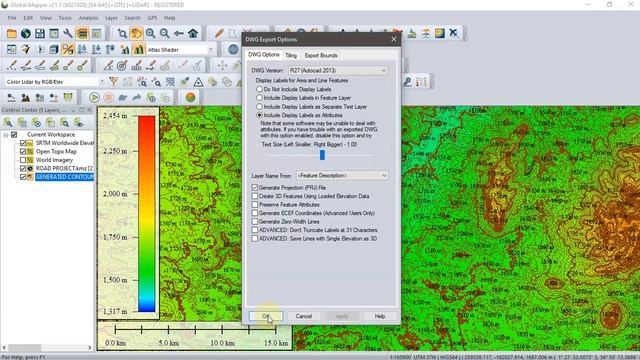Click the Text Size slider handle

coord(322,155)
